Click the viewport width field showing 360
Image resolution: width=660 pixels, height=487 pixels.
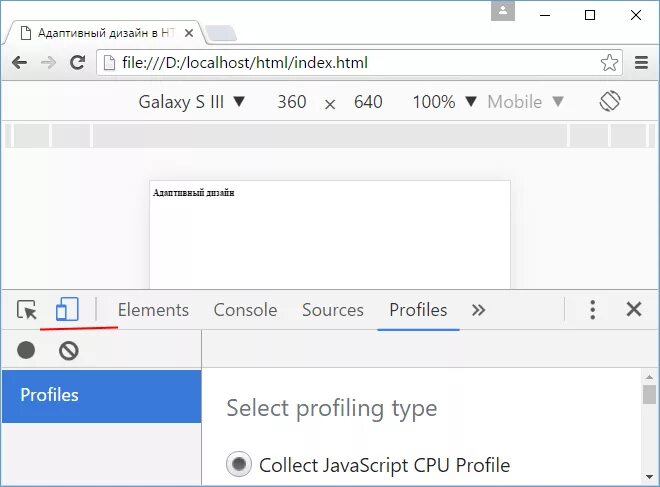tap(292, 102)
